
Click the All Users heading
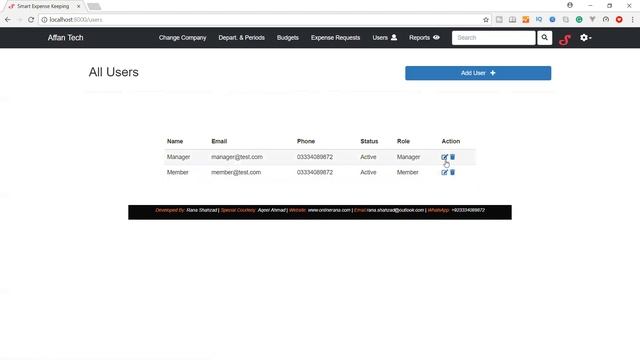point(113,72)
